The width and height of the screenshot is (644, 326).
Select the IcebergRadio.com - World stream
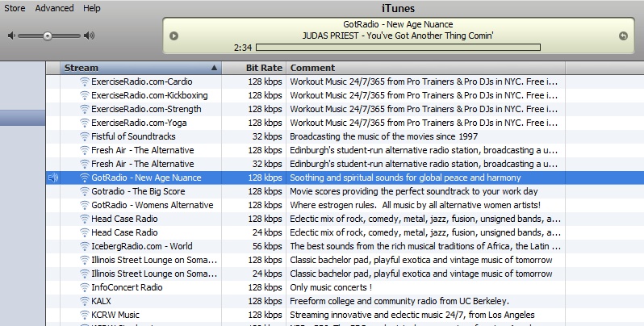tap(142, 246)
